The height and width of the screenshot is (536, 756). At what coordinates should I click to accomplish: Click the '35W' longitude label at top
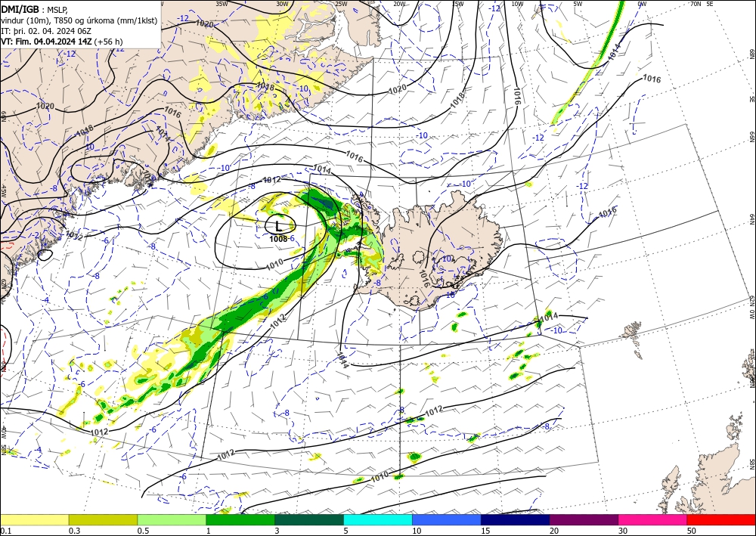[222, 3]
